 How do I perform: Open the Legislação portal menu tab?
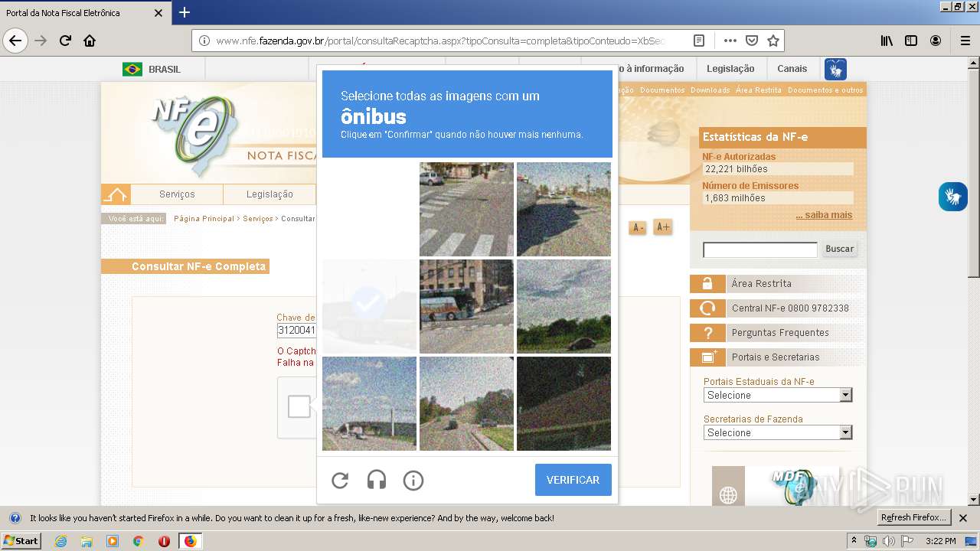click(x=269, y=194)
